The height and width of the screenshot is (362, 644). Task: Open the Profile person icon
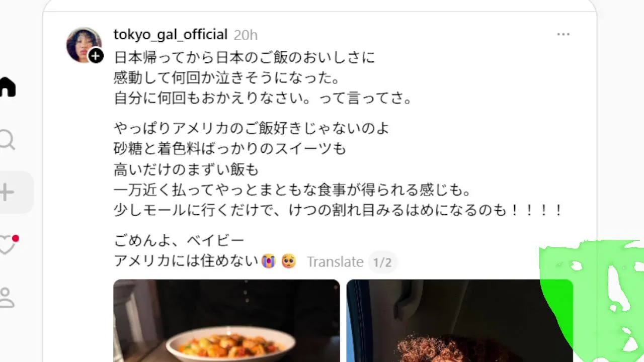pyautogui.click(x=7, y=297)
